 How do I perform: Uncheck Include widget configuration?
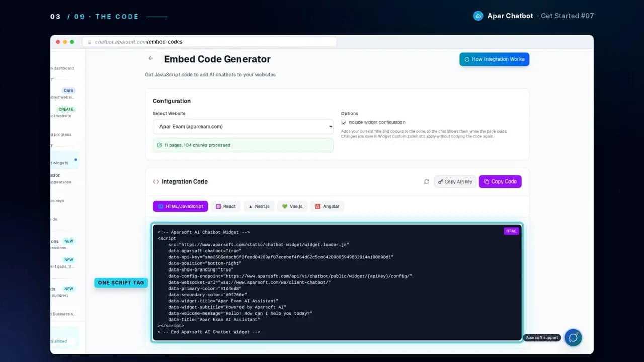344,122
